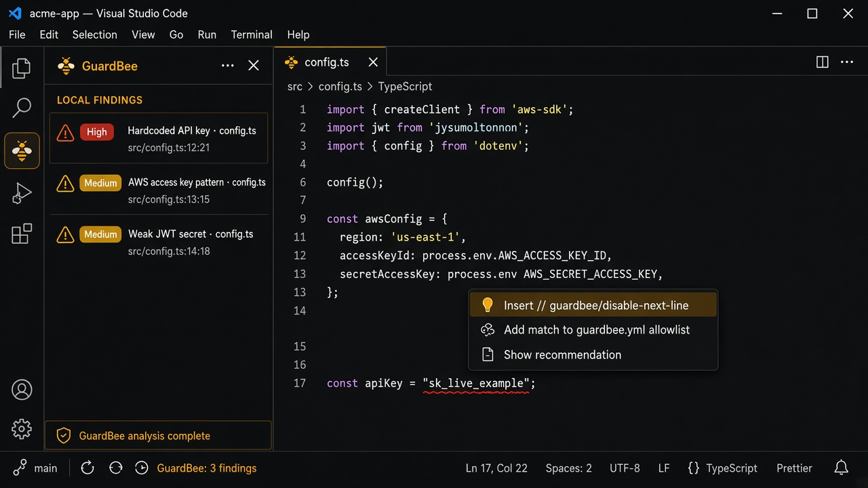
Task: Open the Weak JWT secret finding
Action: pos(159,241)
